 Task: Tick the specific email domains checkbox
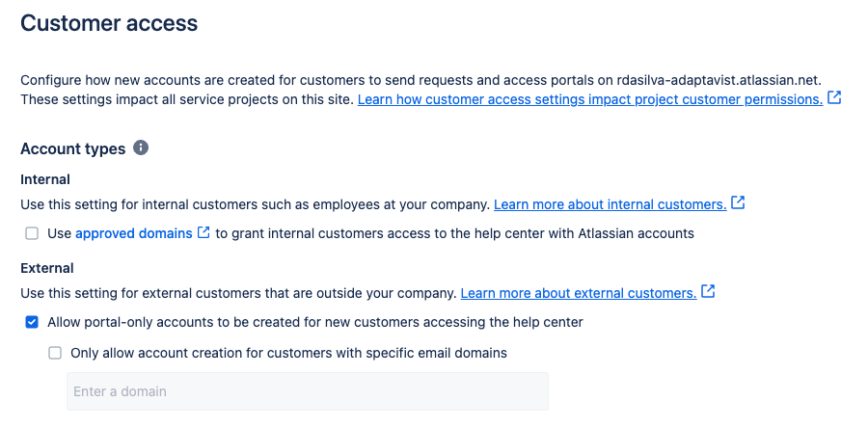[55, 354]
